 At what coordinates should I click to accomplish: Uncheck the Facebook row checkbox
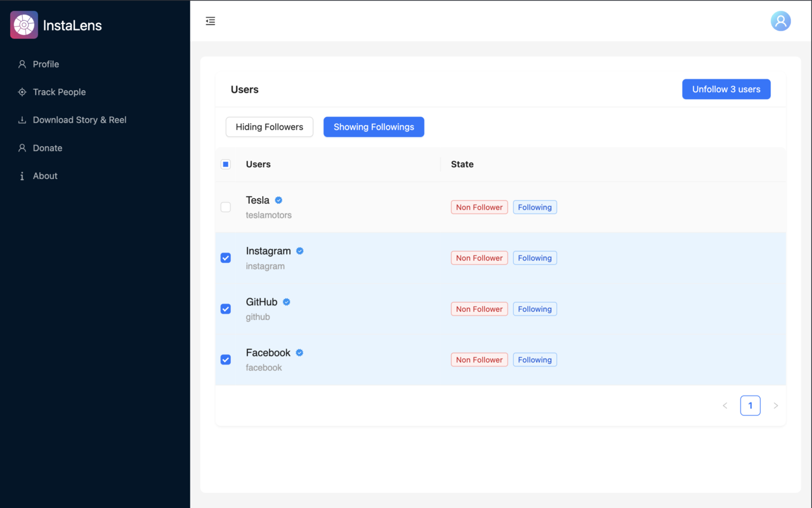click(226, 359)
